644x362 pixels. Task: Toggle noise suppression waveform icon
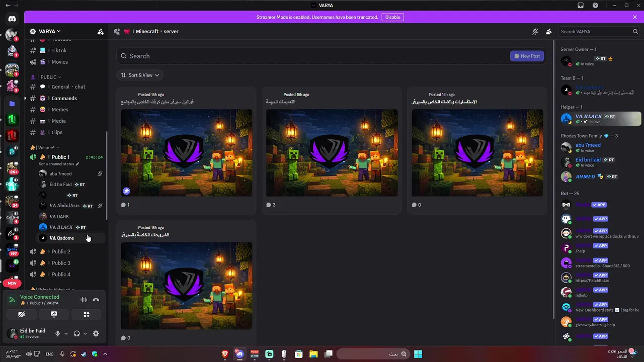(84, 300)
